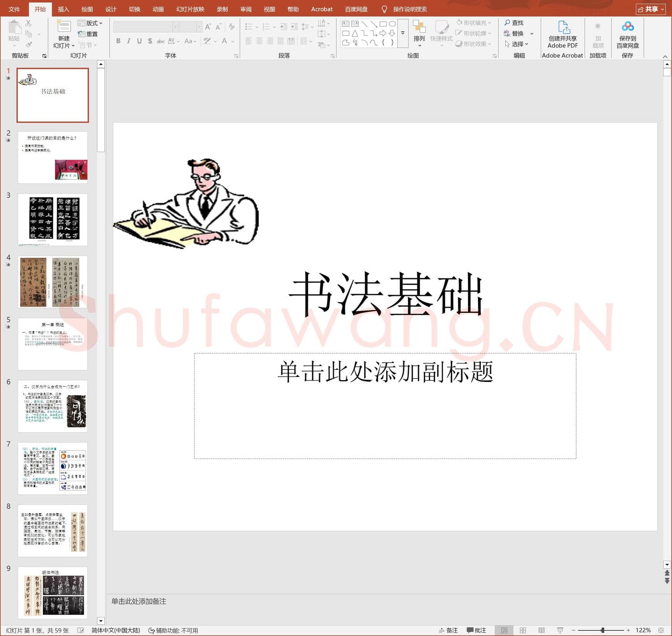Image resolution: width=672 pixels, height=636 pixels.
Task: Expand the shapes gallery More arrow
Action: (x=403, y=33)
